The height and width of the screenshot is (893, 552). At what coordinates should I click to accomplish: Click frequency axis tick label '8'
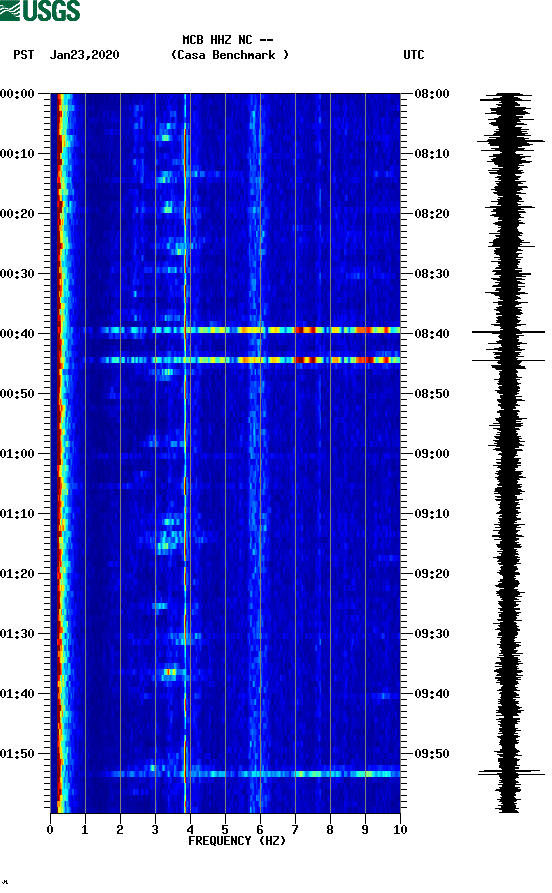click(x=330, y=830)
